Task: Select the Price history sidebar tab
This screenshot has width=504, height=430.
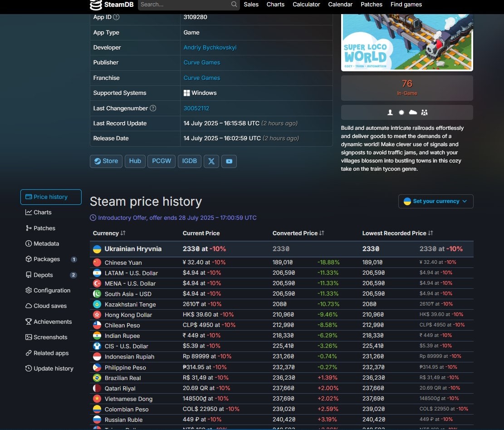Action: pyautogui.click(x=51, y=197)
